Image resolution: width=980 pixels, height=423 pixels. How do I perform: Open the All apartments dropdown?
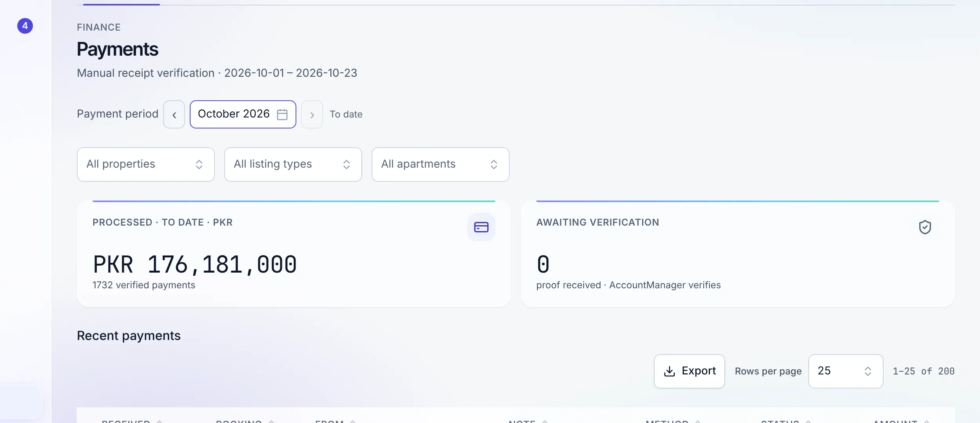pos(441,164)
